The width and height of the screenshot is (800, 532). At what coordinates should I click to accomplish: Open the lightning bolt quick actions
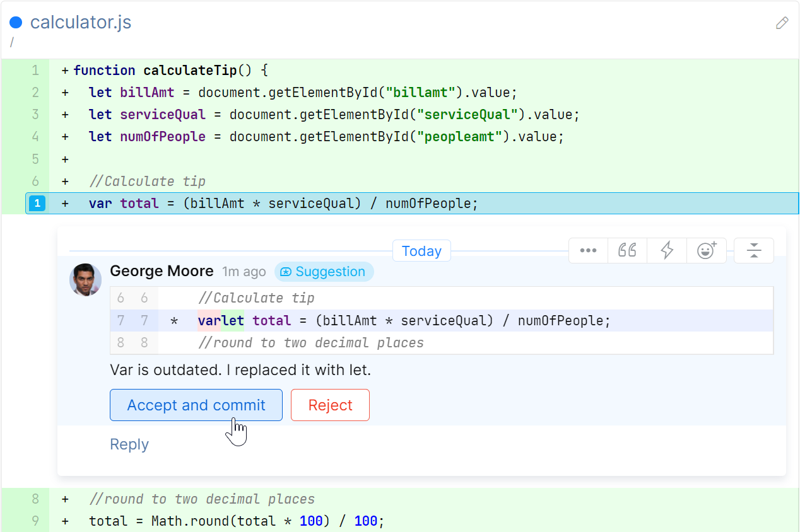[x=667, y=250]
